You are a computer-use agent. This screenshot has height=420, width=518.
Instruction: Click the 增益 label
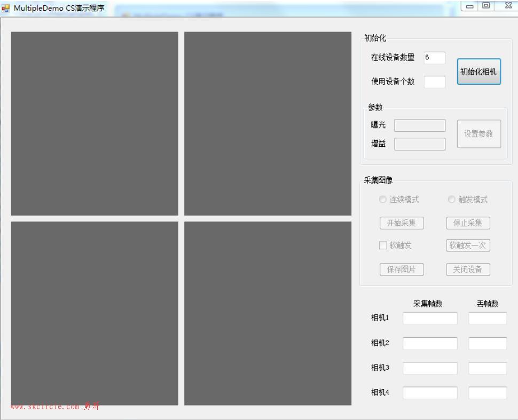378,144
